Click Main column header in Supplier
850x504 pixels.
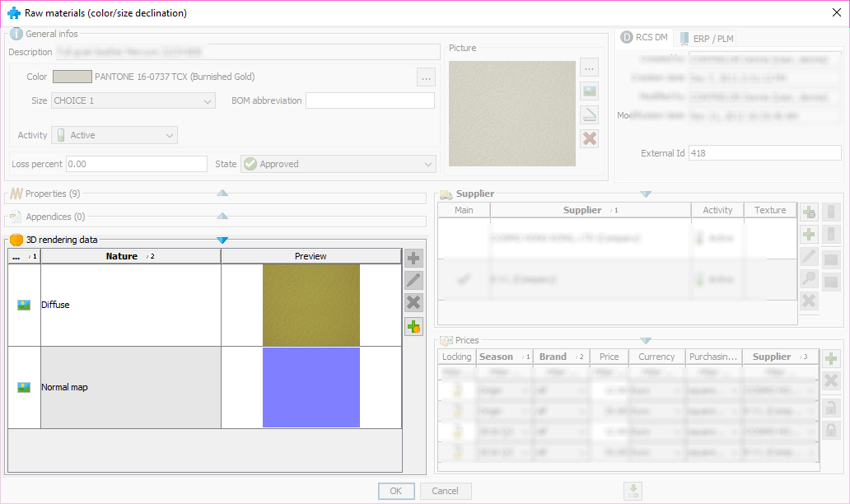pyautogui.click(x=464, y=210)
